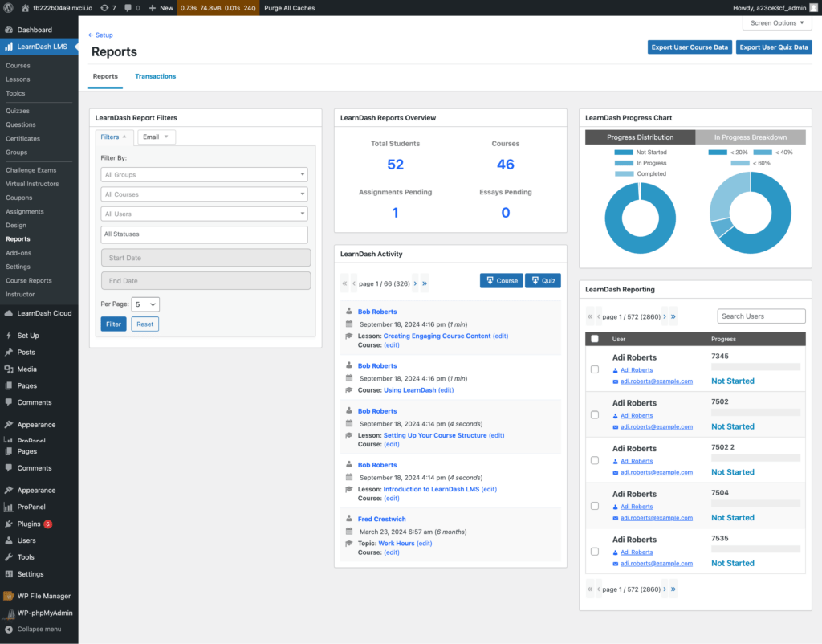Viewport: 822px width, 644px height.
Task: Switch to the Transactions tab
Action: (155, 76)
